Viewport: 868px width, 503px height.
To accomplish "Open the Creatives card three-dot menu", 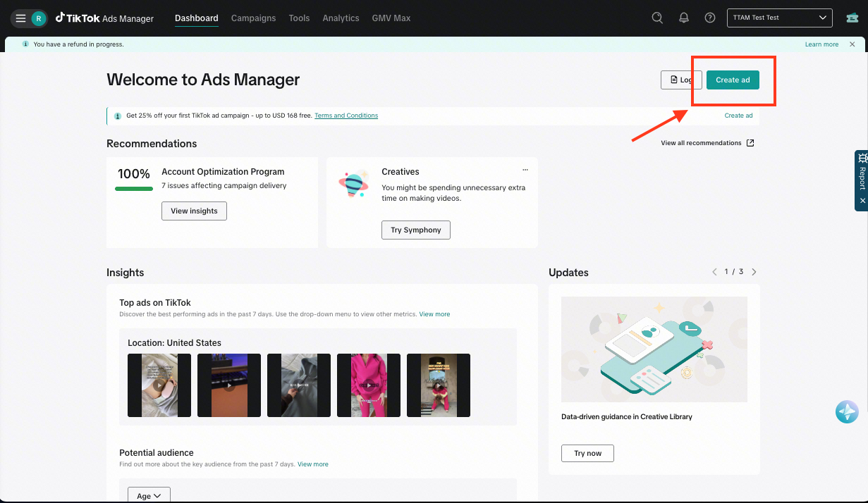I will click(525, 170).
